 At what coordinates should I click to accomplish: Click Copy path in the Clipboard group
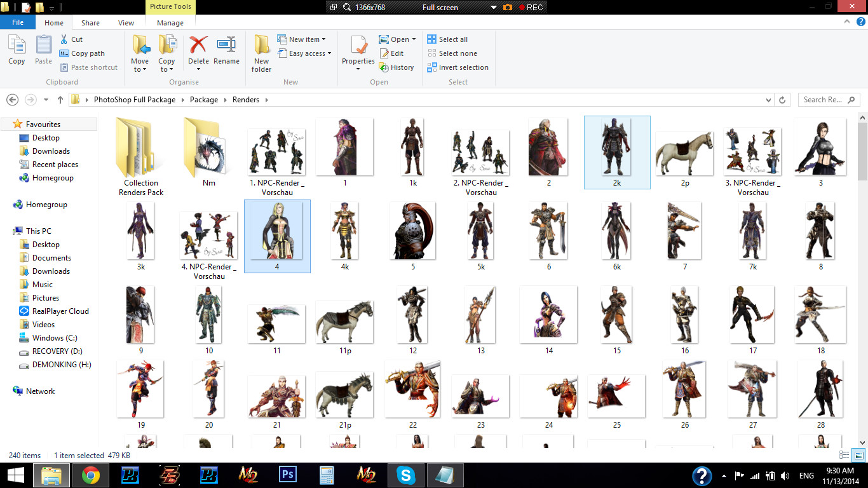point(82,53)
